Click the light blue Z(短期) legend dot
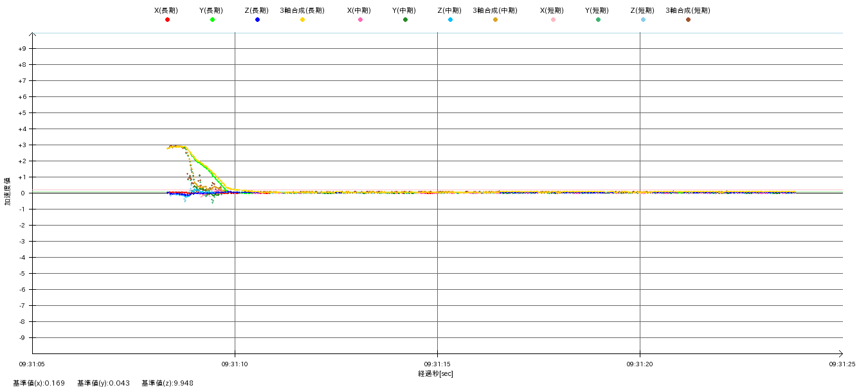Image resolution: width=868 pixels, height=392 pixels. (643, 20)
